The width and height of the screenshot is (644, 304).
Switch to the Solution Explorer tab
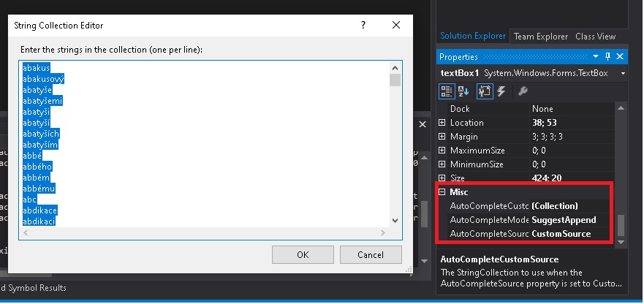[x=473, y=36]
